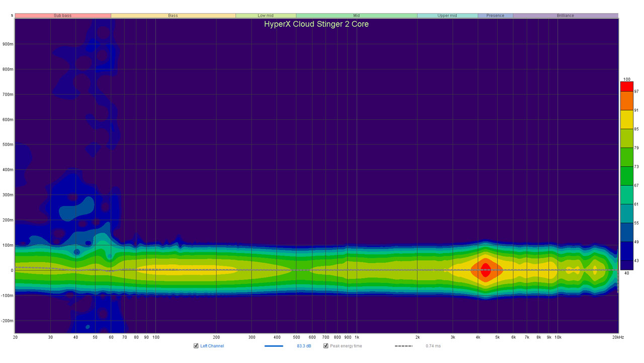Screen dimensions: 644x363
Task: Click the Left Channel legend label
Action: [212, 346]
